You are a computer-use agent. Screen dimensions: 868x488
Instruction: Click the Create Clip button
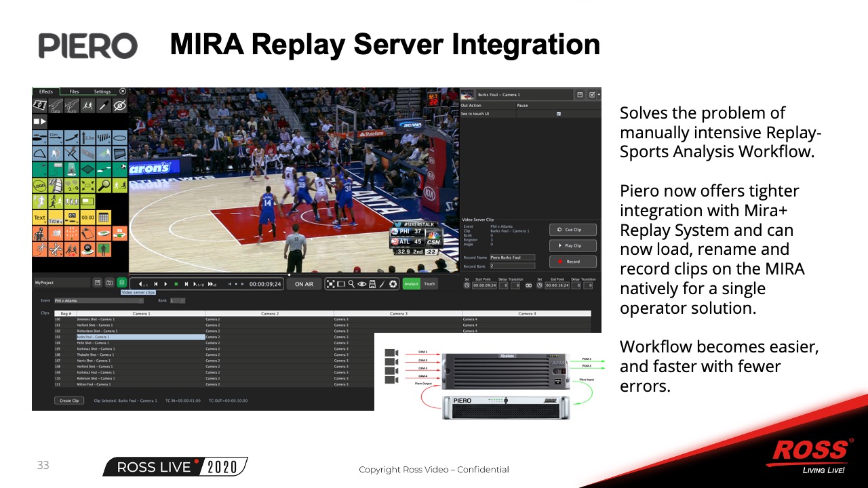click(x=69, y=401)
